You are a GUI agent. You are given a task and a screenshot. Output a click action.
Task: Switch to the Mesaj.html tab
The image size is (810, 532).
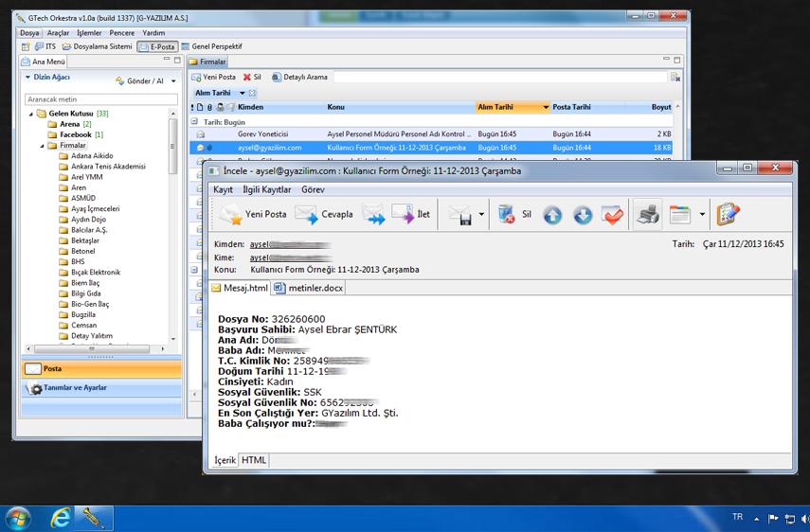point(240,288)
